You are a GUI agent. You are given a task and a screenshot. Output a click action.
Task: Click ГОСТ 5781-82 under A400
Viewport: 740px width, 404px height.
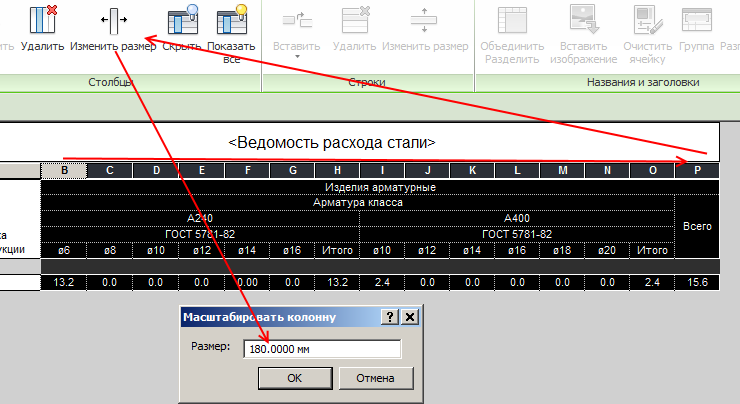coord(517,234)
